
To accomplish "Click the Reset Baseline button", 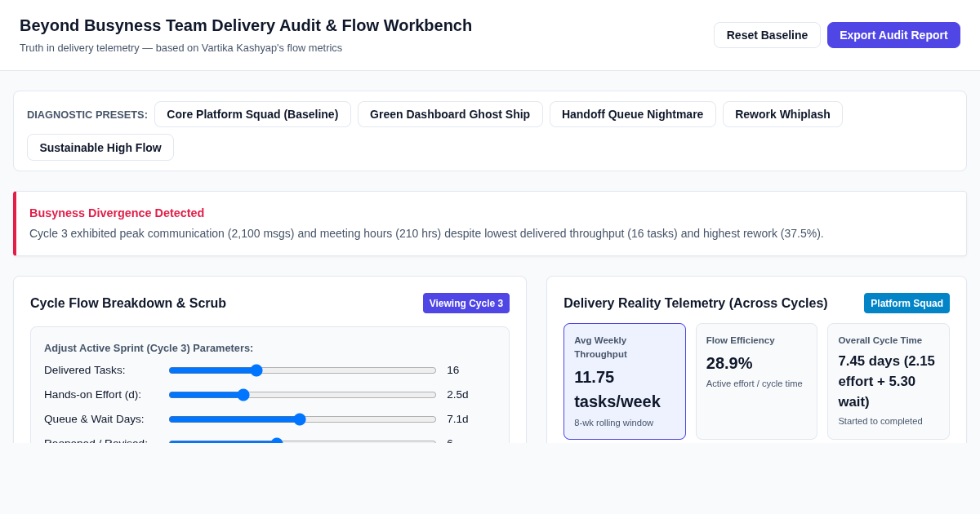I will point(767,35).
